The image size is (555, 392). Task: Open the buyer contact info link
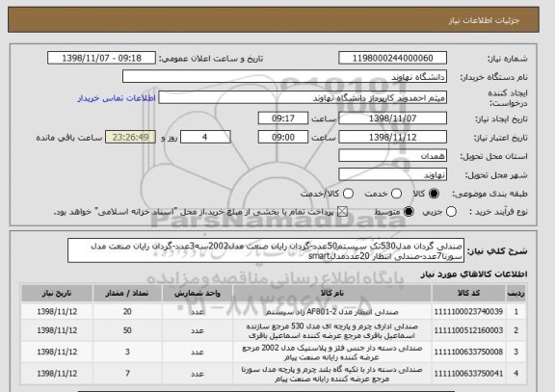click(117, 98)
